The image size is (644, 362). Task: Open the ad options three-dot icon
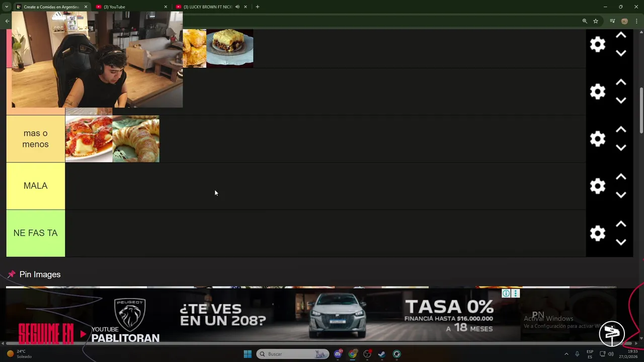click(515, 294)
